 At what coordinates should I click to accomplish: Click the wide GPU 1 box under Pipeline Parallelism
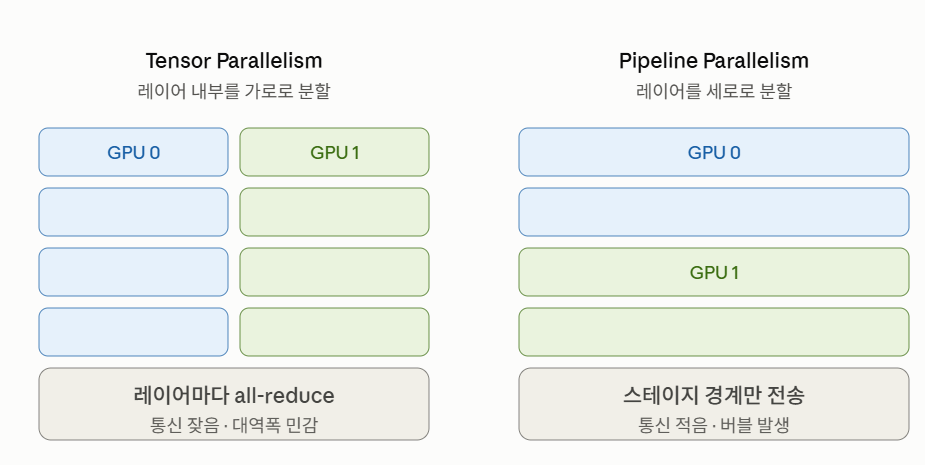(x=714, y=272)
